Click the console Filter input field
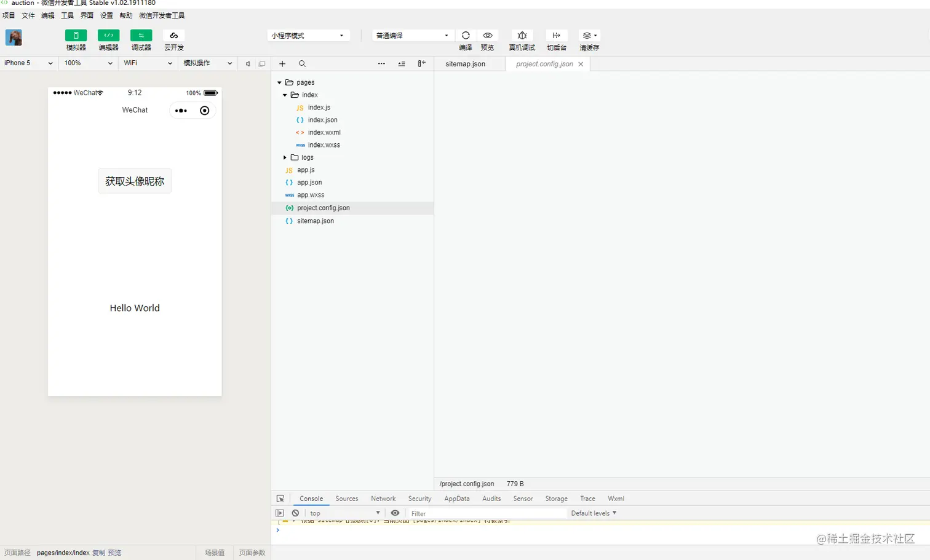Screen dimensions: 930x560 (487, 513)
